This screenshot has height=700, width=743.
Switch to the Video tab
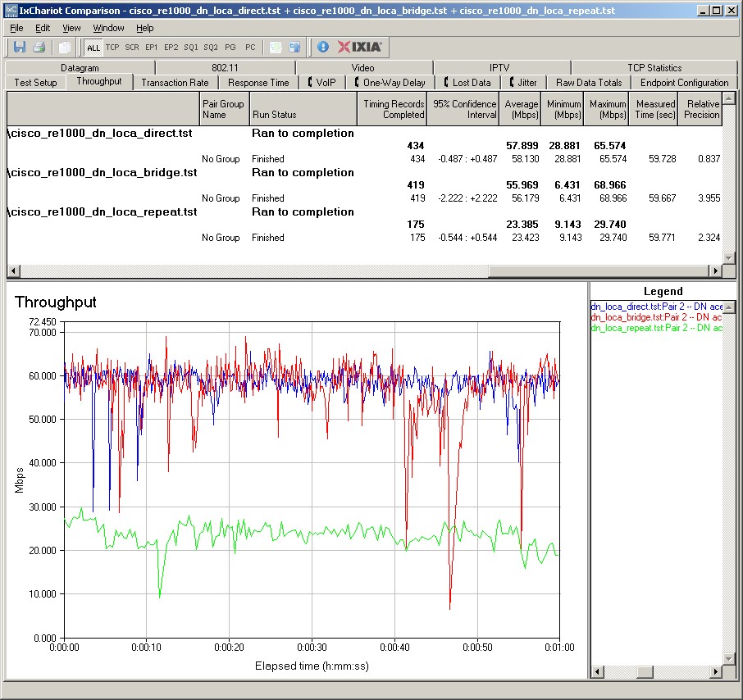pos(363,68)
